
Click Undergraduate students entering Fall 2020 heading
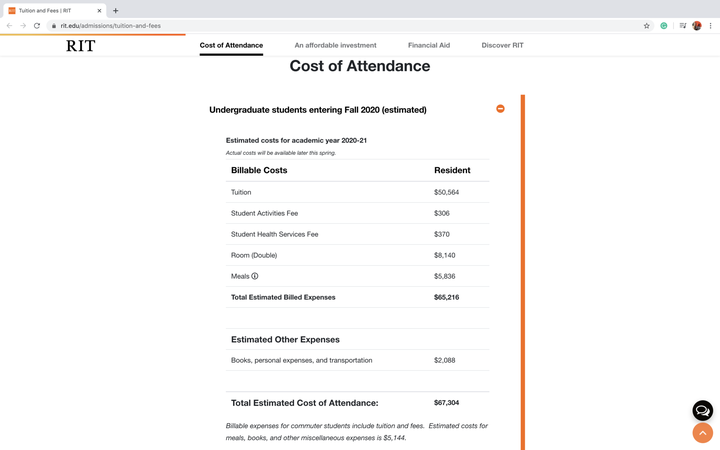click(x=318, y=110)
